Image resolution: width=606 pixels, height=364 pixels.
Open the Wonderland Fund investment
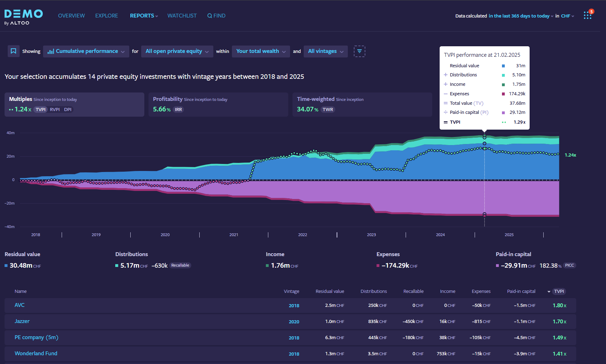tap(36, 353)
